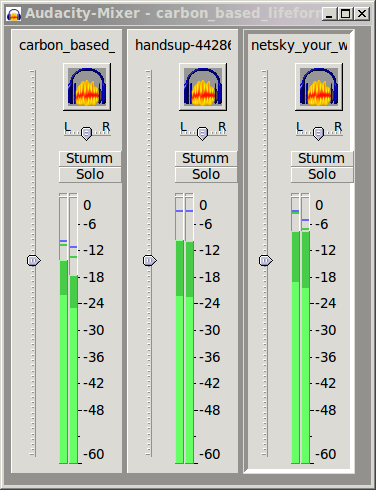Click the Audacity-Mixer window title text
Image resolution: width=376 pixels, height=490 pixels.
coord(173,14)
